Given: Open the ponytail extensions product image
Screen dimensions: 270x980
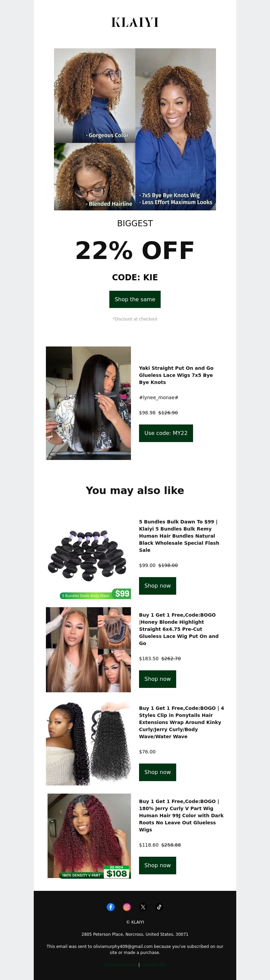Looking at the screenshot, I should coord(88,743).
